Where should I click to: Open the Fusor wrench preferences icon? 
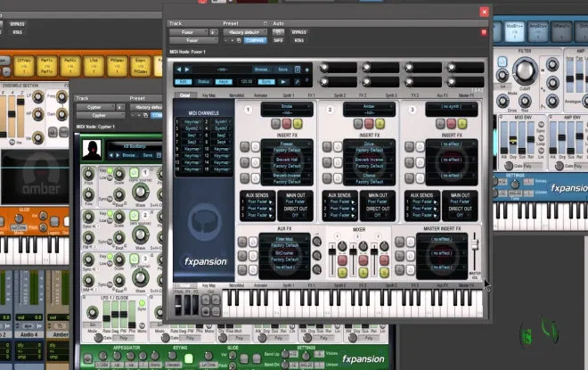pyautogui.click(x=297, y=81)
